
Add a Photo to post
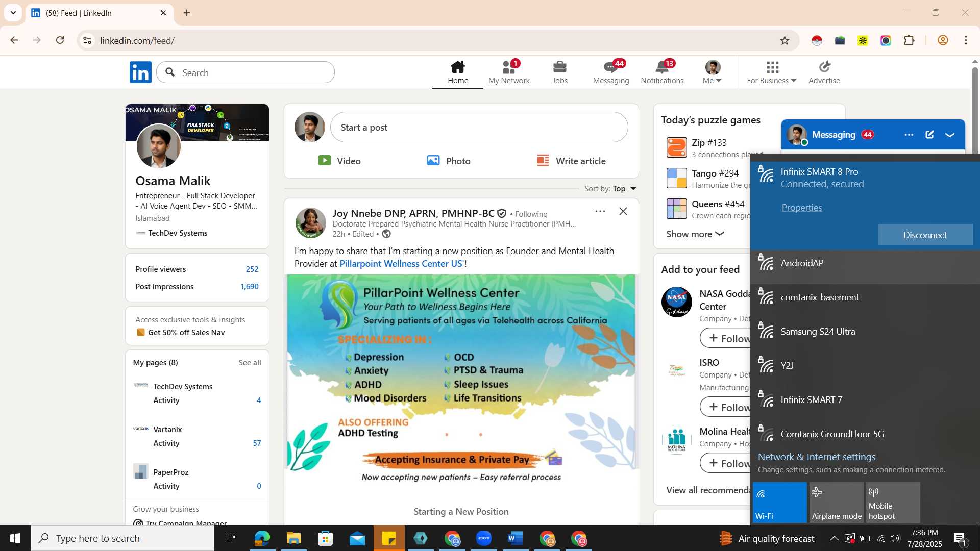449,161
